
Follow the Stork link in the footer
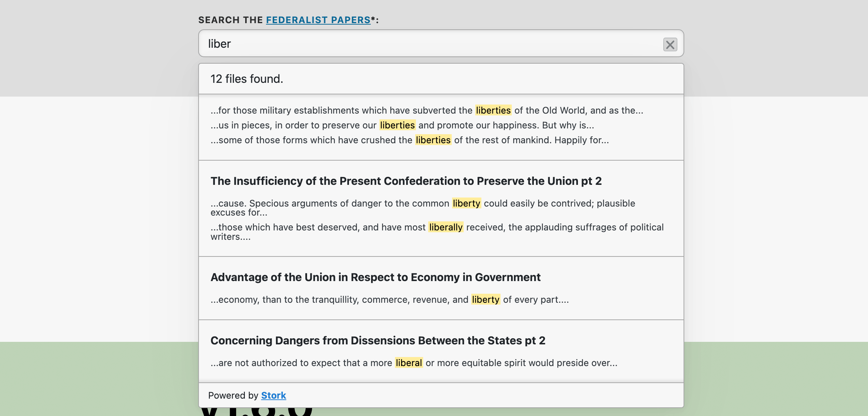point(273,395)
